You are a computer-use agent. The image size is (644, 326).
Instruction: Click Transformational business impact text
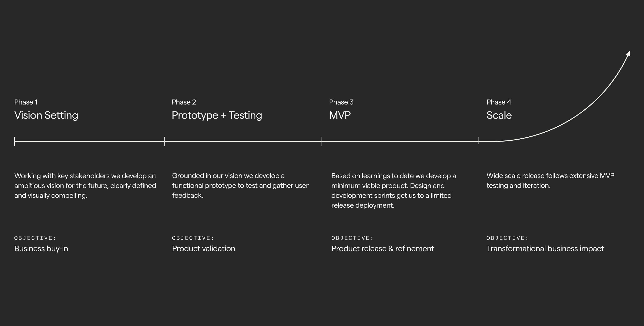click(x=545, y=249)
